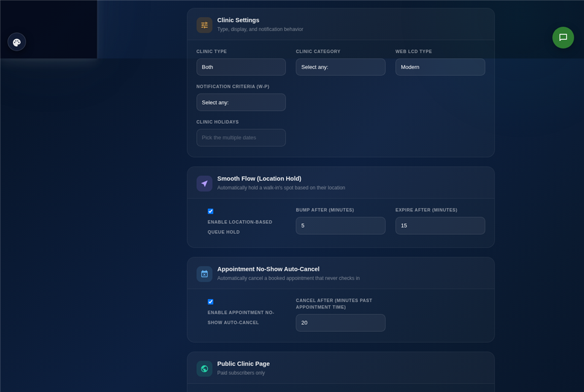Click the Clinic Type label

211,52
